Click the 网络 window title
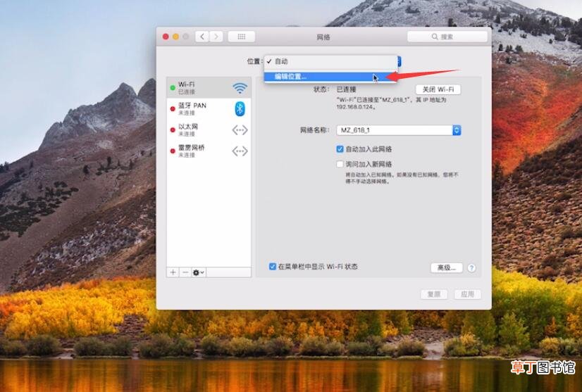The width and height of the screenshot is (582, 392). (323, 37)
